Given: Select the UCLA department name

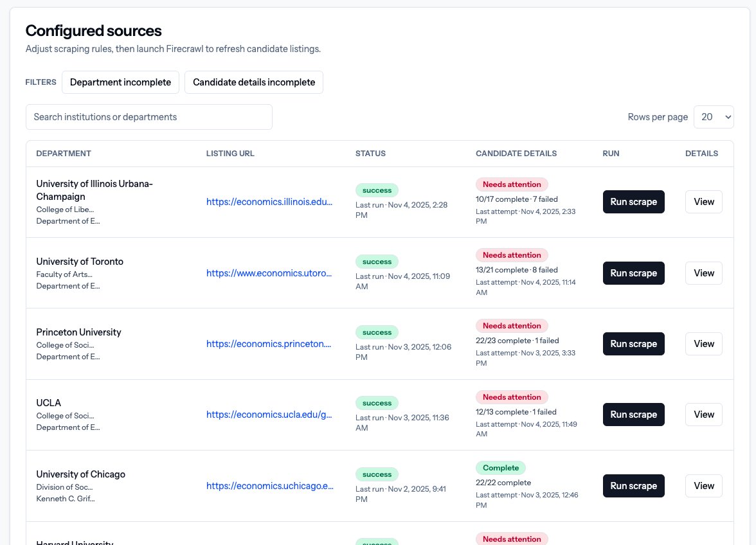Looking at the screenshot, I should (x=49, y=403).
